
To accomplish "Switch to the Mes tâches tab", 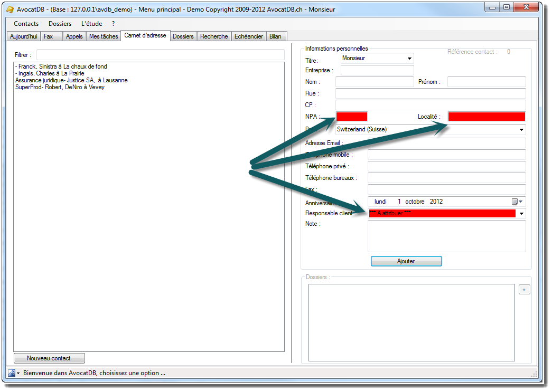I will (104, 36).
